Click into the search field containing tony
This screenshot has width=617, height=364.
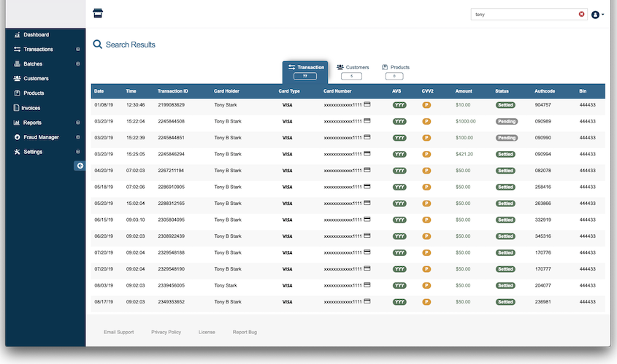pos(522,14)
